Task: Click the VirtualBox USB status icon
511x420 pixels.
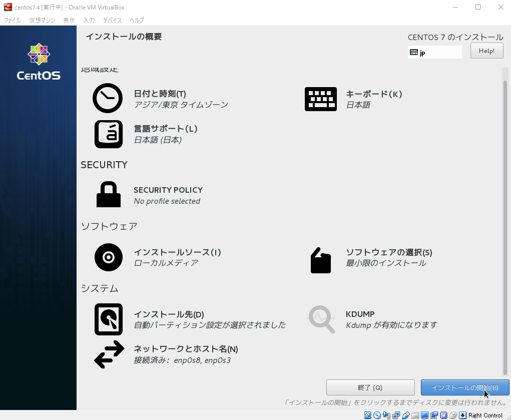Action: click(x=405, y=415)
